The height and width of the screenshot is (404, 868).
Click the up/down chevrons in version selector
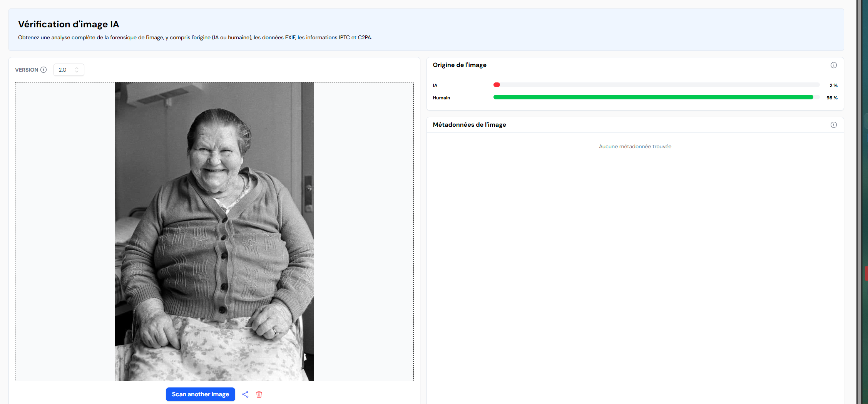tap(77, 70)
